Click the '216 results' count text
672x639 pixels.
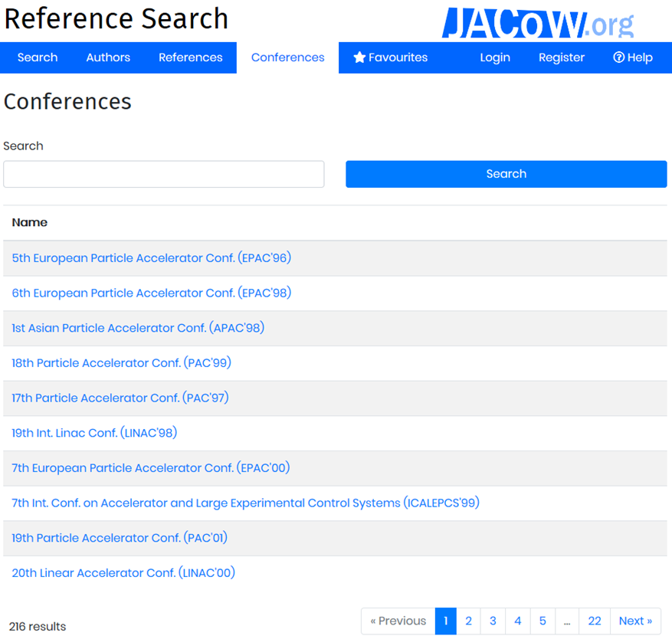coord(38,627)
